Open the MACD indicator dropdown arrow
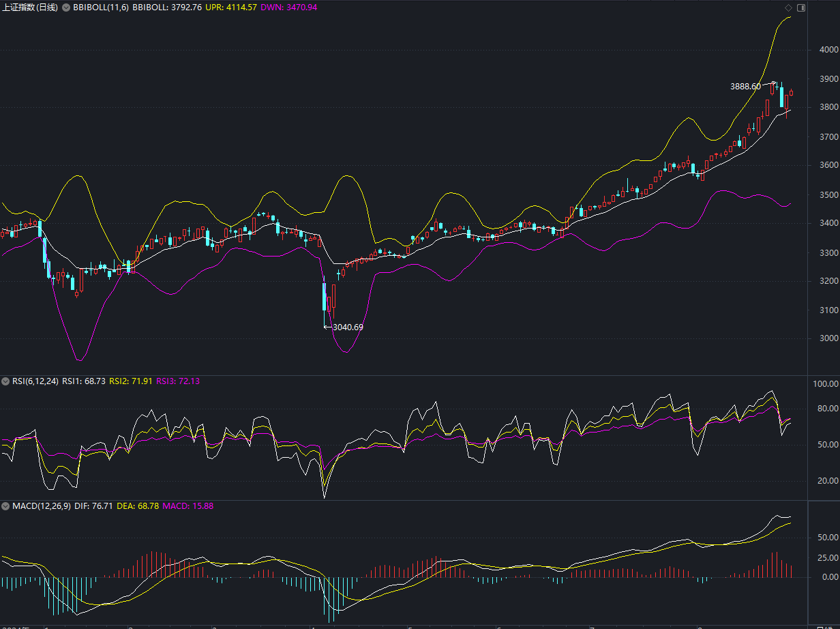840x629 pixels. pos(5,506)
